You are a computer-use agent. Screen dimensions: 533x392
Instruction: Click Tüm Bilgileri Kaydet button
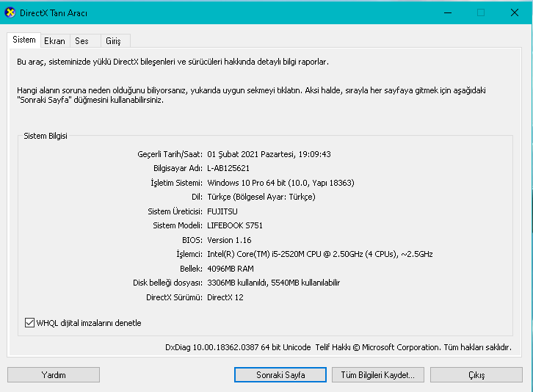click(378, 374)
